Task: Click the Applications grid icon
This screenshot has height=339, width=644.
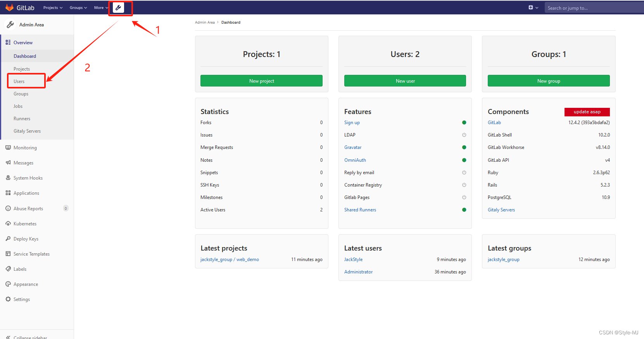Action: (8, 193)
